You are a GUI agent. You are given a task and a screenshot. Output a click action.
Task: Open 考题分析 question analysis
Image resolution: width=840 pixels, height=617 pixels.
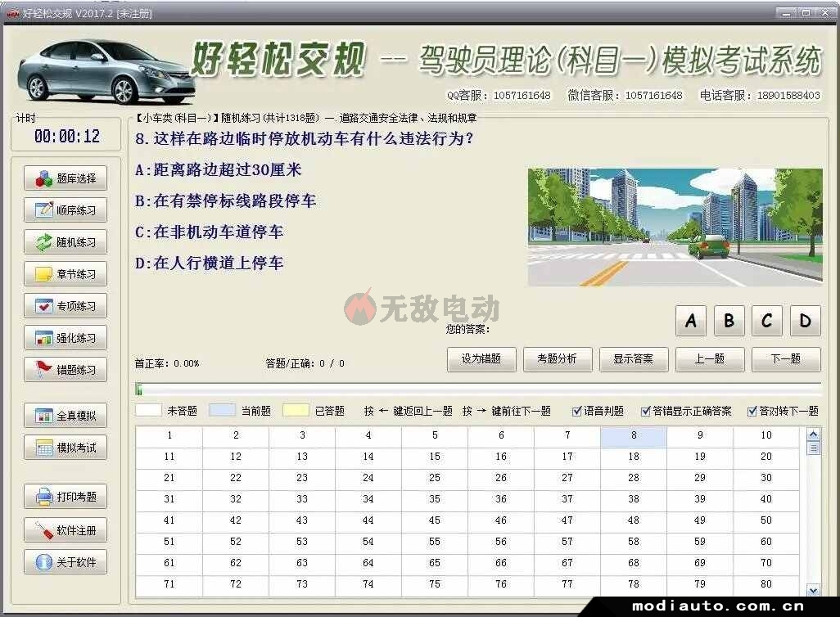[x=558, y=359]
